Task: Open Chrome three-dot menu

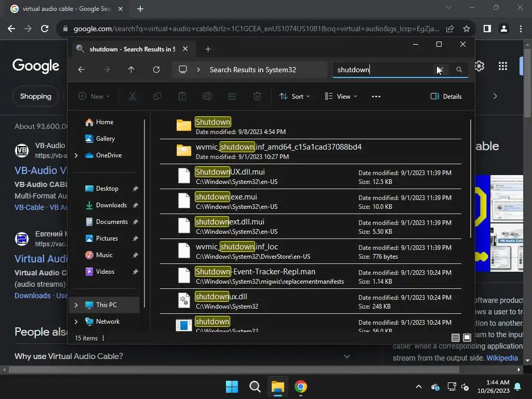Action: coord(521,29)
